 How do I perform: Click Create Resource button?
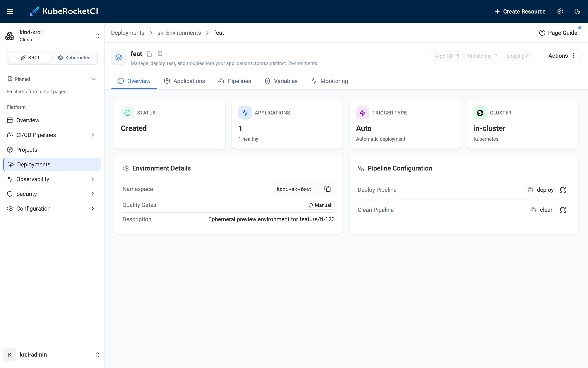pyautogui.click(x=520, y=11)
